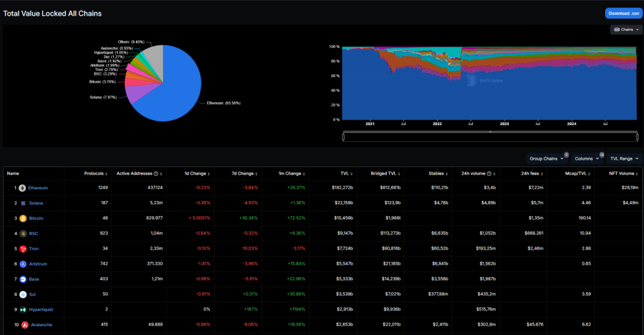Screen dimensions: 644x335
Task: Click the Solana (7.97%) pie label
Action: point(103,97)
